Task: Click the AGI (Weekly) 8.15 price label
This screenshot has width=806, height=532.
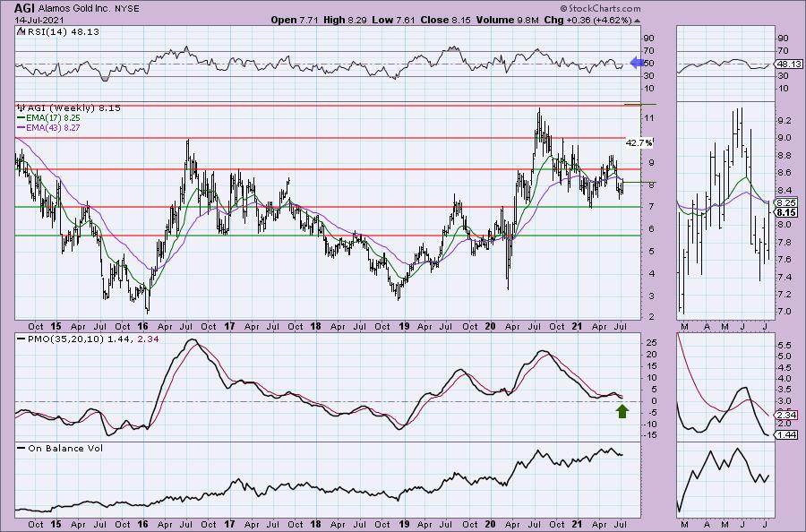Action: pos(73,108)
